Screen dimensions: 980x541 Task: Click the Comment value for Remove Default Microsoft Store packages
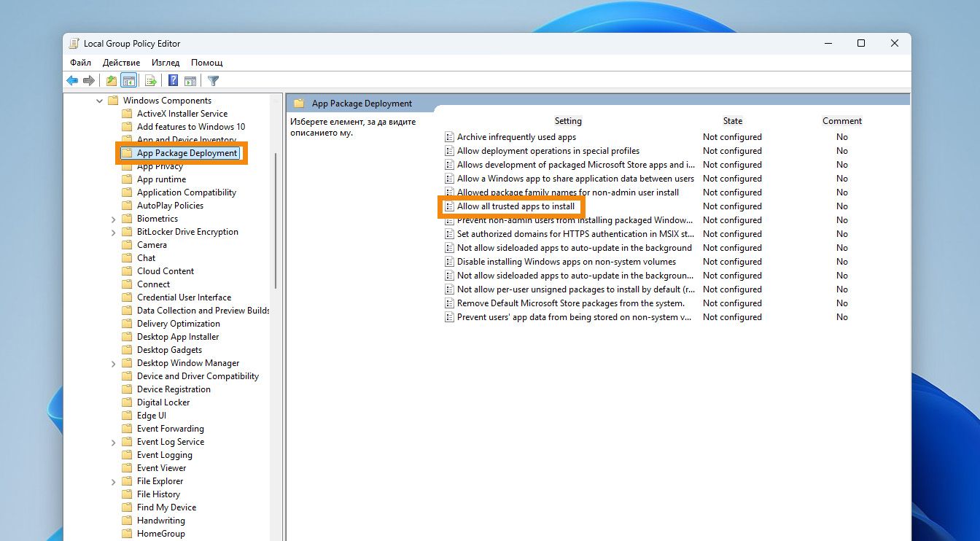(x=842, y=303)
